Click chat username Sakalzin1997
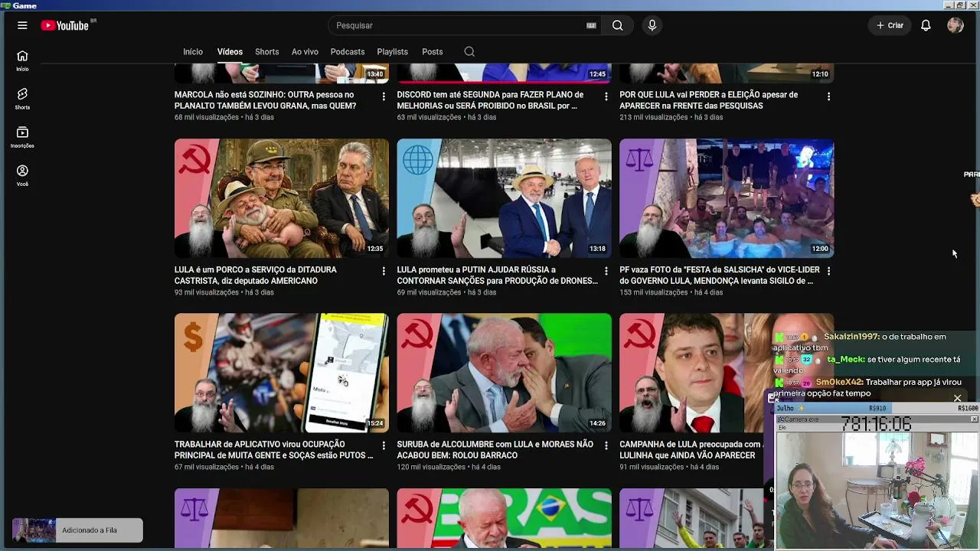 (851, 337)
